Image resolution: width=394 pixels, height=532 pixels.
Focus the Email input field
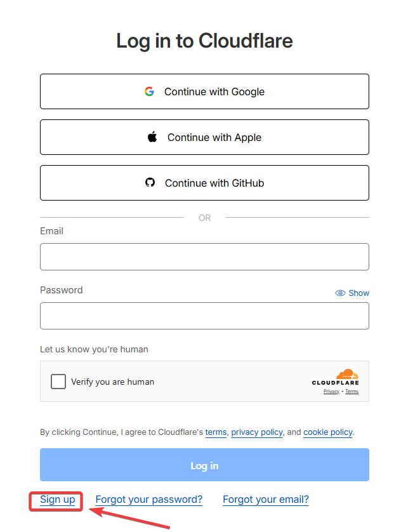click(204, 256)
